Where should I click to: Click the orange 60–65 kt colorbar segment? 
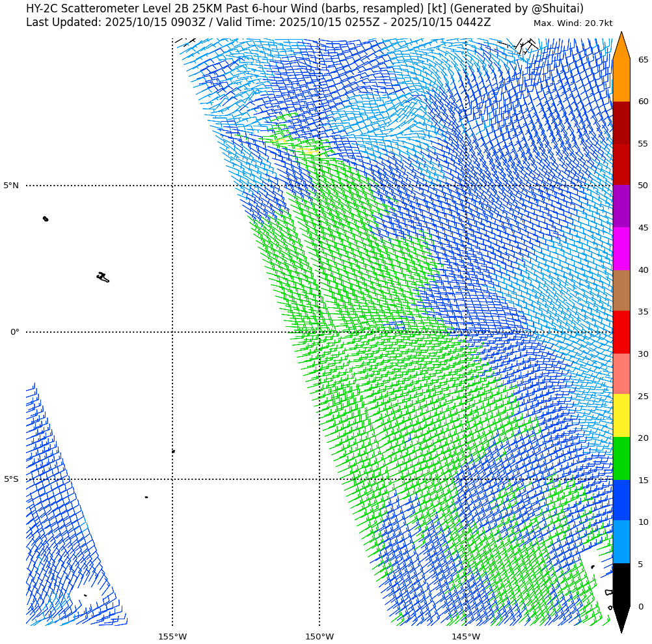tap(621, 80)
